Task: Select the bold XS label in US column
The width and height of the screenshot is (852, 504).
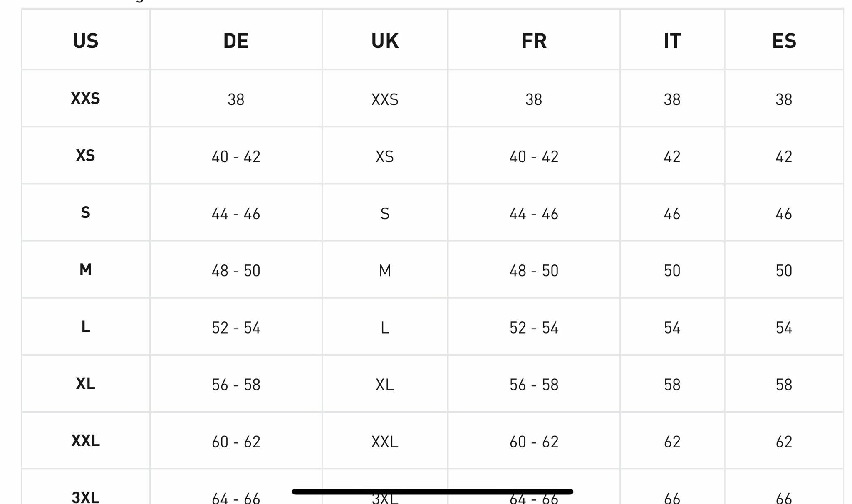Action: (85, 156)
